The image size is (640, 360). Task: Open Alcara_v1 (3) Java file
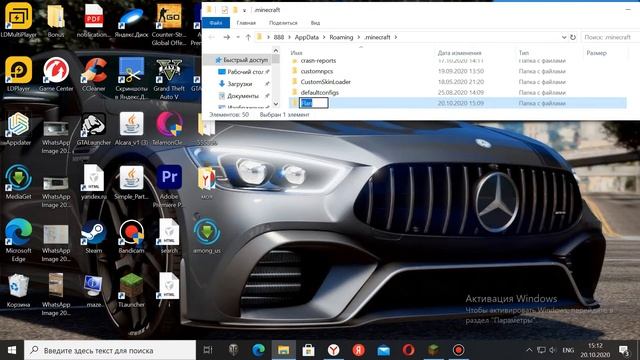pos(131,129)
